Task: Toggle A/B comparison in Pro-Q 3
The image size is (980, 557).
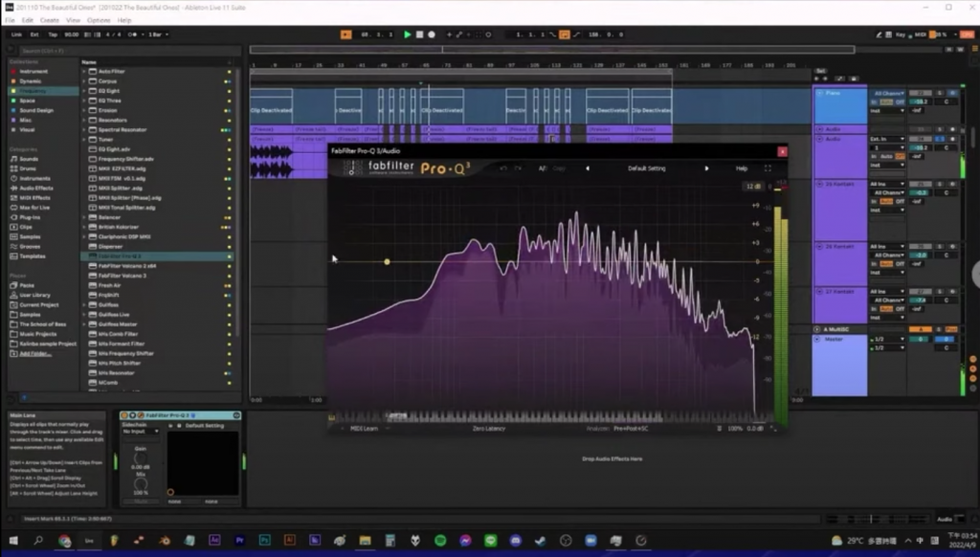Action: tap(543, 168)
